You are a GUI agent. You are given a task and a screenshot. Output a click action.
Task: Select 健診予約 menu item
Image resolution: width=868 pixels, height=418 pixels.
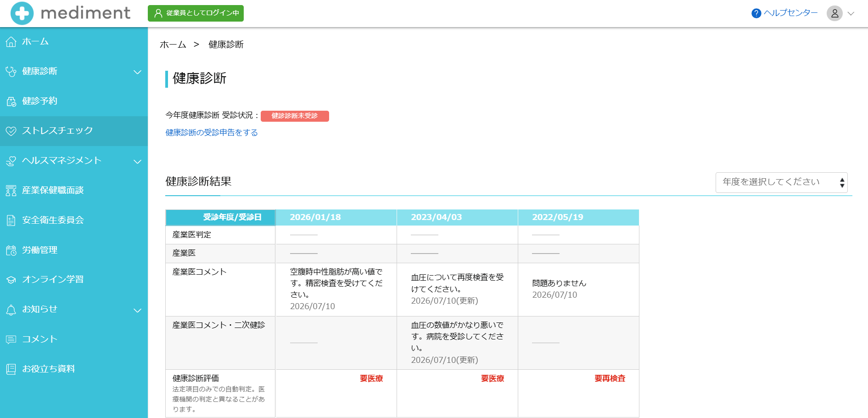74,101
